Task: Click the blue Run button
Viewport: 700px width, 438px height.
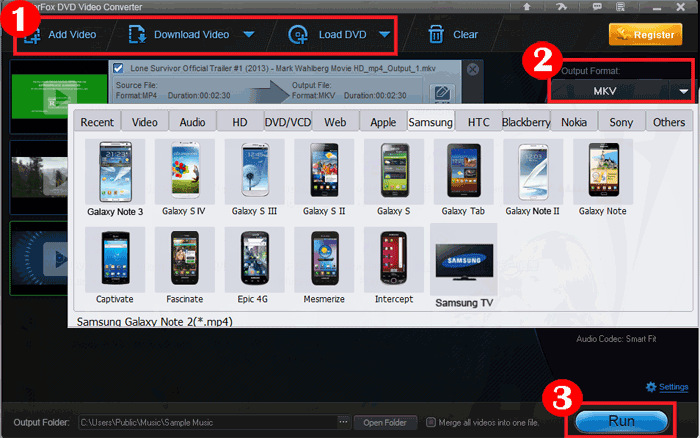Action: 621,421
